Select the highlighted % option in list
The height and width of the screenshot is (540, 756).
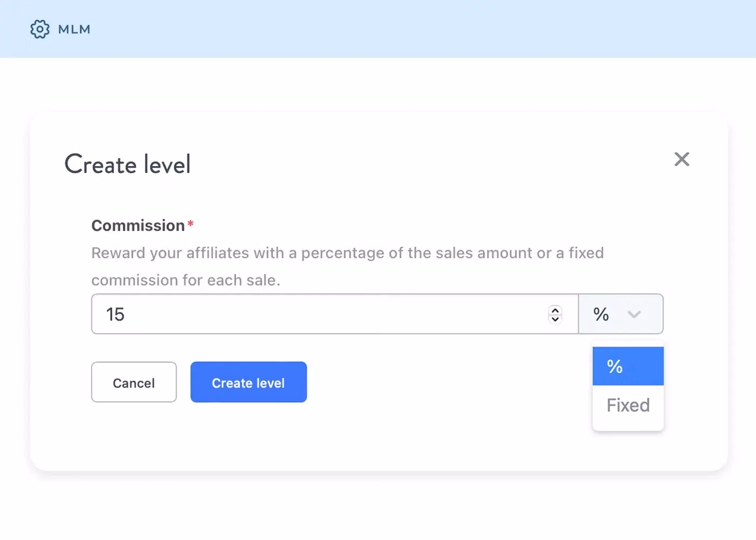(x=627, y=366)
